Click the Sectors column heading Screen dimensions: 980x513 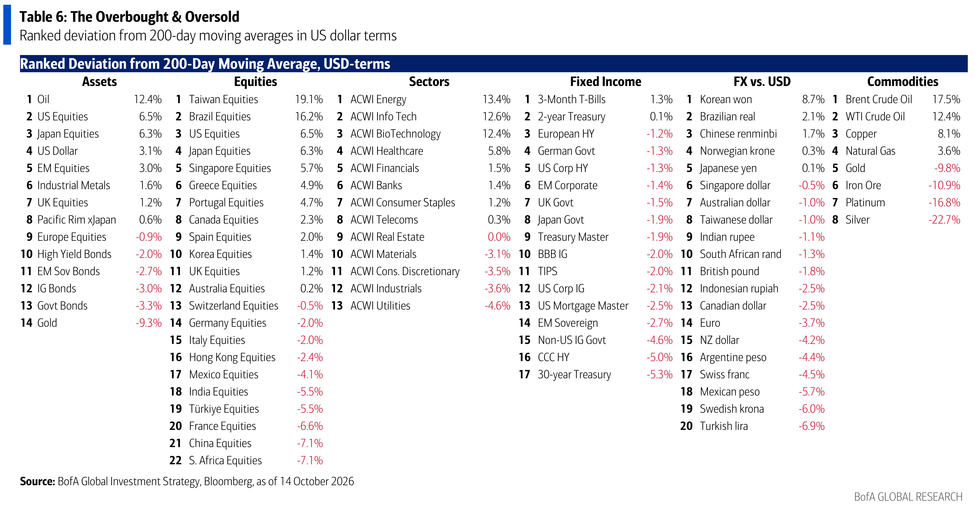point(429,81)
